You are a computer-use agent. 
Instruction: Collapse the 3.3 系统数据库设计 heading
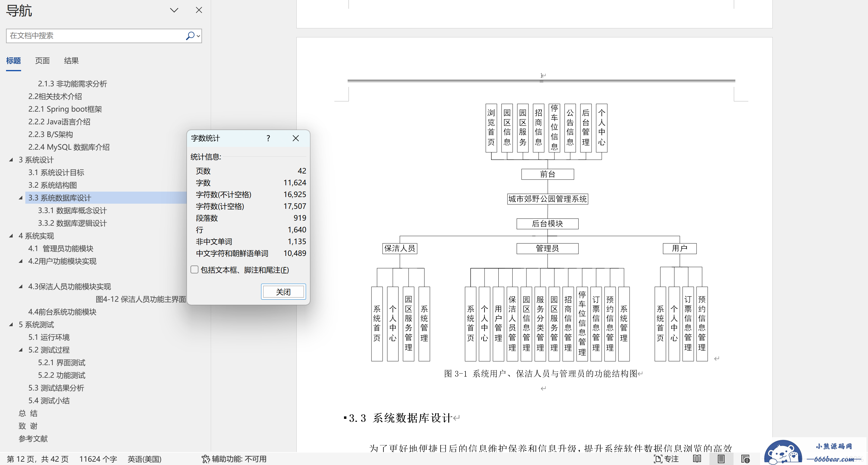click(21, 198)
